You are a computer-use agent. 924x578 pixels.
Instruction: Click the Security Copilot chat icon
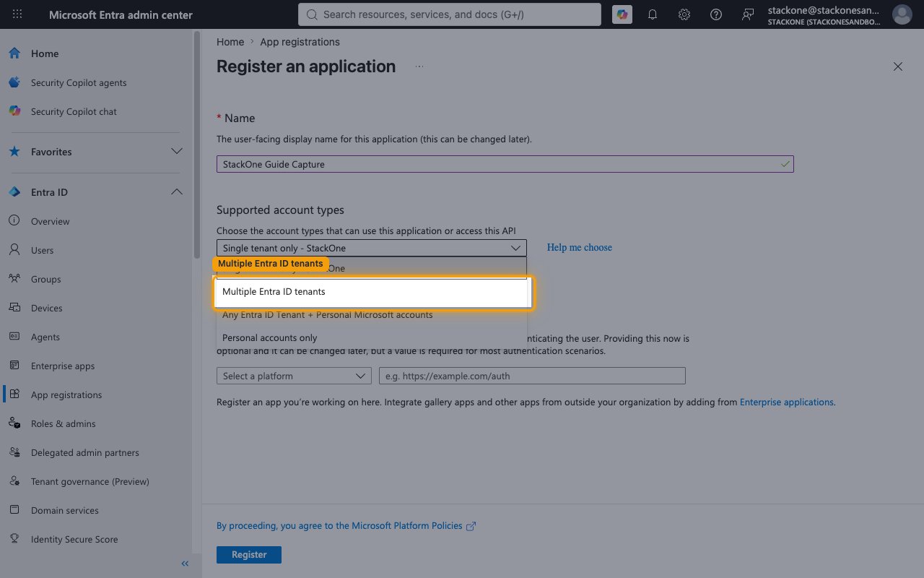pos(14,111)
